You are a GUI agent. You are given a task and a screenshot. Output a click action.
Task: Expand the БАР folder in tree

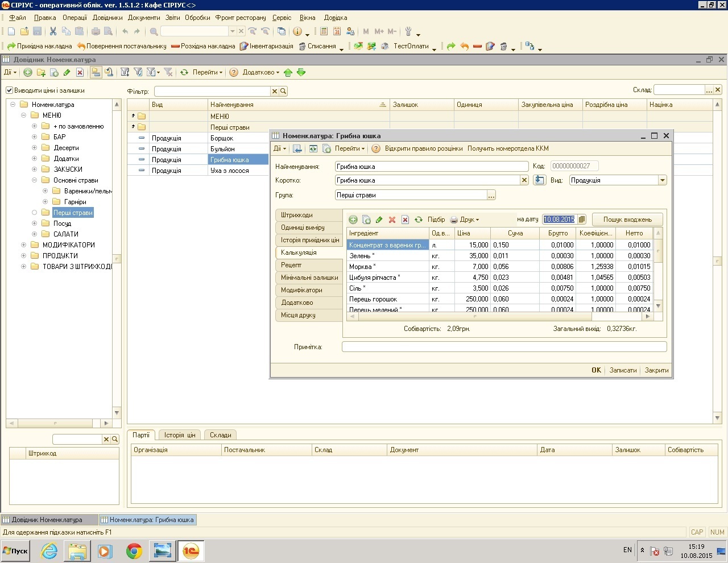point(34,137)
